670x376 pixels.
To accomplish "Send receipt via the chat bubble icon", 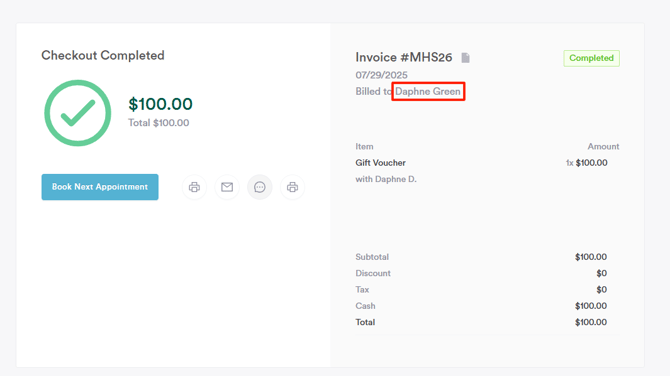I will pyautogui.click(x=260, y=187).
